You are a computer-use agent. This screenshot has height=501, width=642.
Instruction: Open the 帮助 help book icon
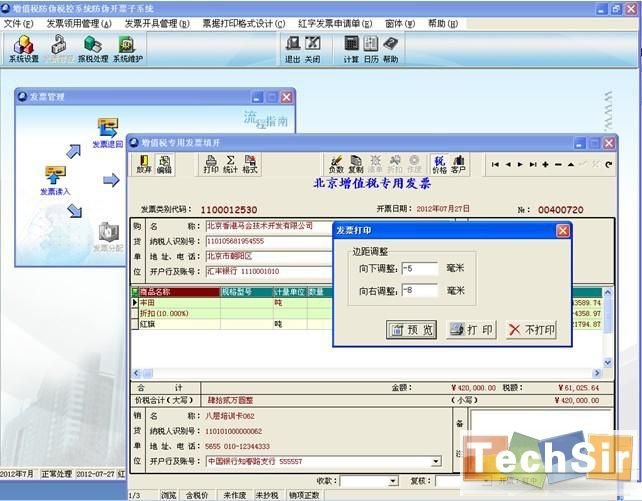(x=391, y=49)
